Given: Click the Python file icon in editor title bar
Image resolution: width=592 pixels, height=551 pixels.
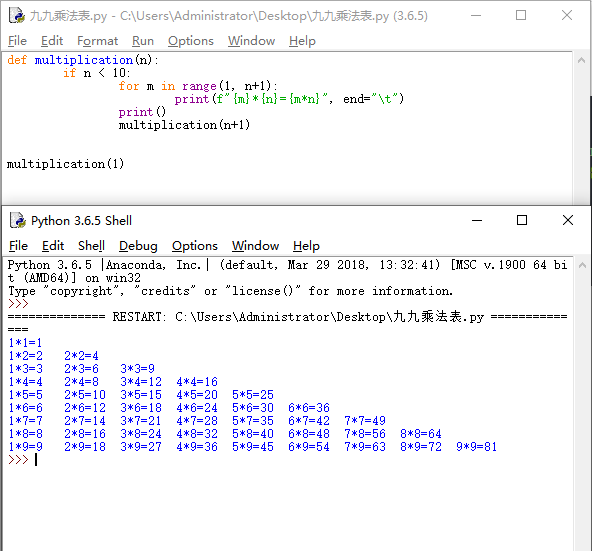Looking at the screenshot, I should point(16,15).
